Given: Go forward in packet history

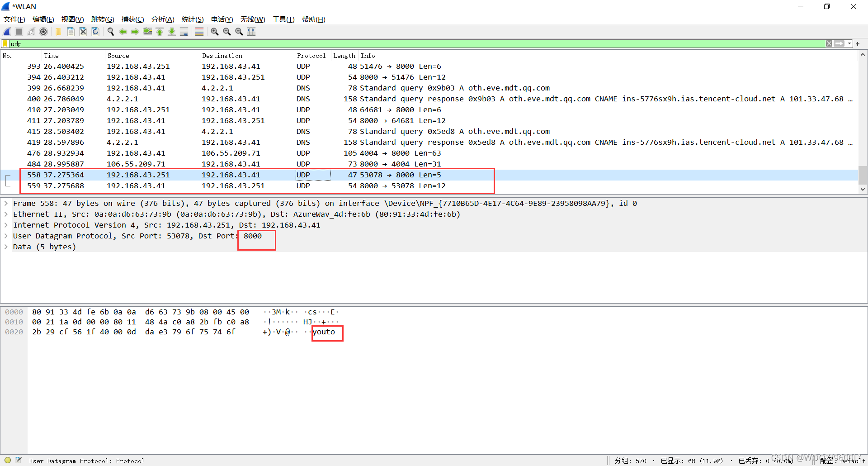Looking at the screenshot, I should coord(135,32).
